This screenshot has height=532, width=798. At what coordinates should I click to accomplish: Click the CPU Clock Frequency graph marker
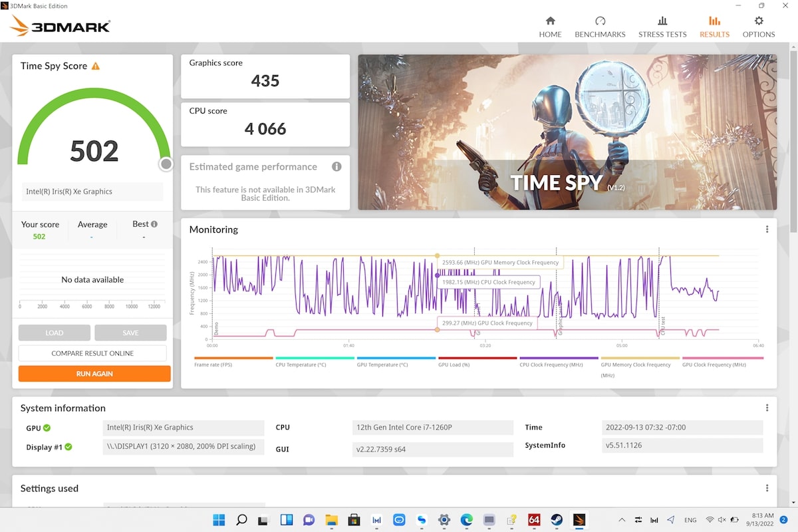[x=437, y=275]
